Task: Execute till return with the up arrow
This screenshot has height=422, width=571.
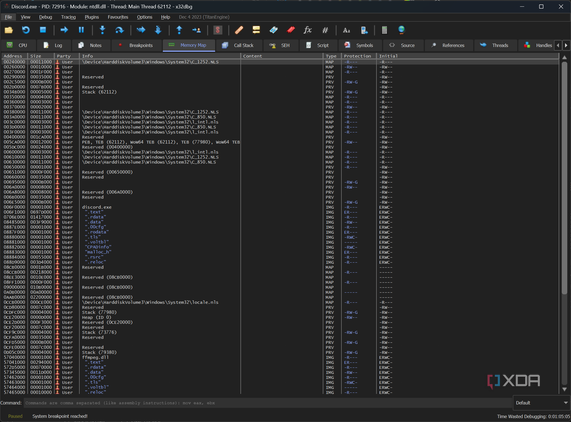Action: pos(179,30)
